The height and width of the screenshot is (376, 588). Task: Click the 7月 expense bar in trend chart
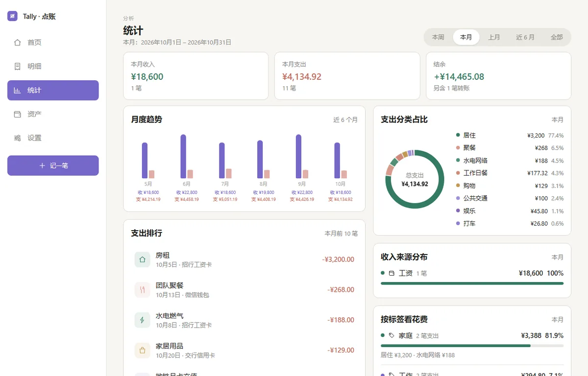tap(229, 174)
